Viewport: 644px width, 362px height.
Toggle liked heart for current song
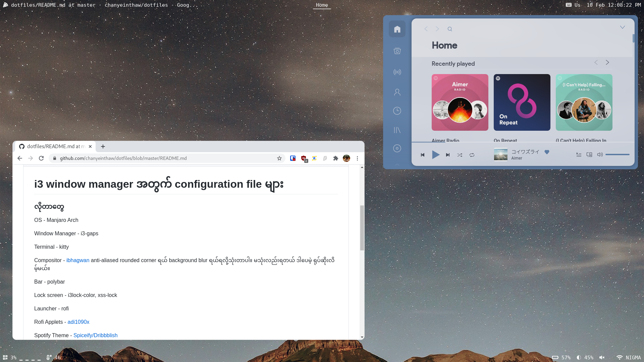(x=547, y=152)
